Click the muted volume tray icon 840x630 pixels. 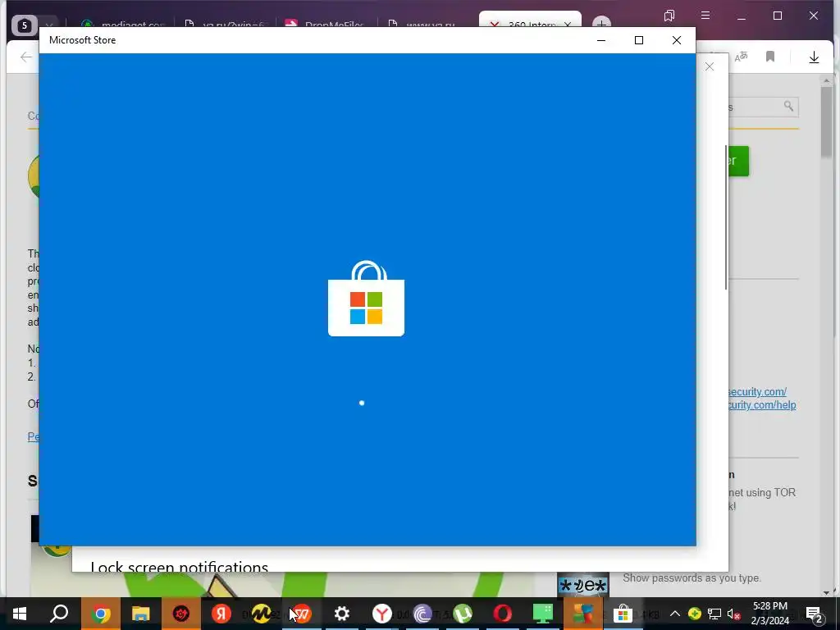tap(734, 614)
